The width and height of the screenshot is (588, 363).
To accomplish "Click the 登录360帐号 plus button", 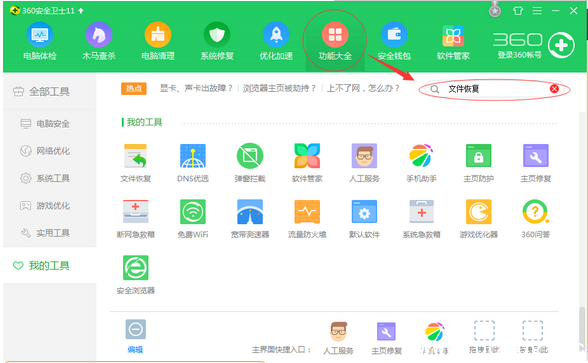I will pyautogui.click(x=561, y=45).
